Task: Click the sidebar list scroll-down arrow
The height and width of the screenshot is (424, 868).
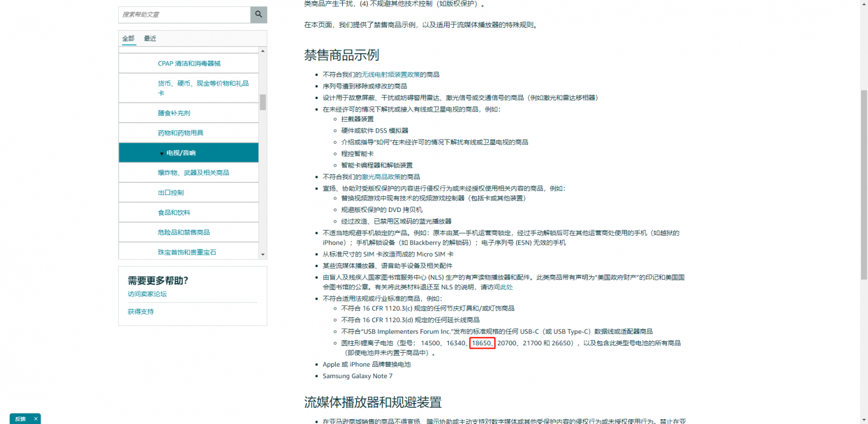Action: 263,254
